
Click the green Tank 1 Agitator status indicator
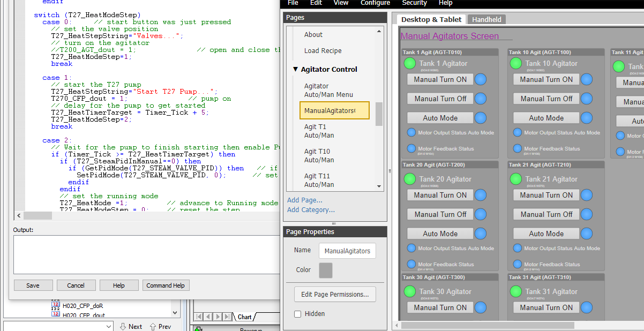(x=410, y=64)
